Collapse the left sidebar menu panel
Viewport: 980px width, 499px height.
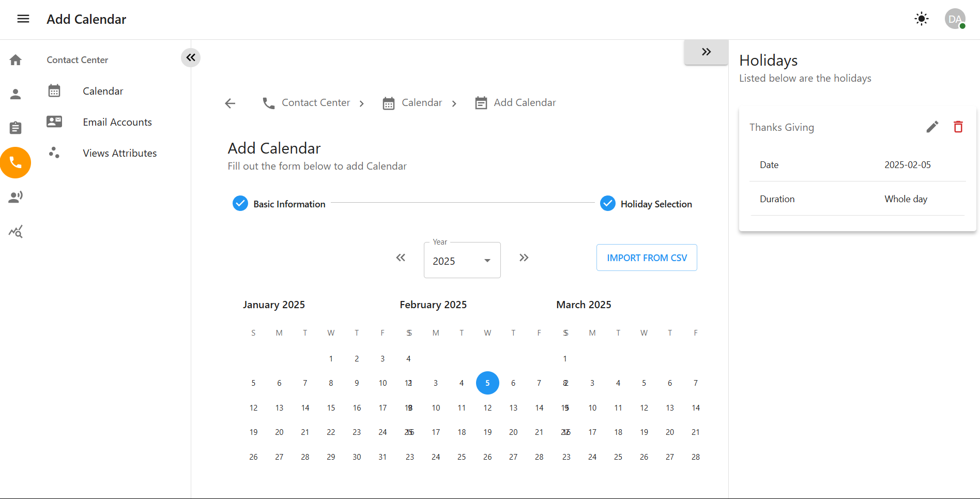click(191, 57)
